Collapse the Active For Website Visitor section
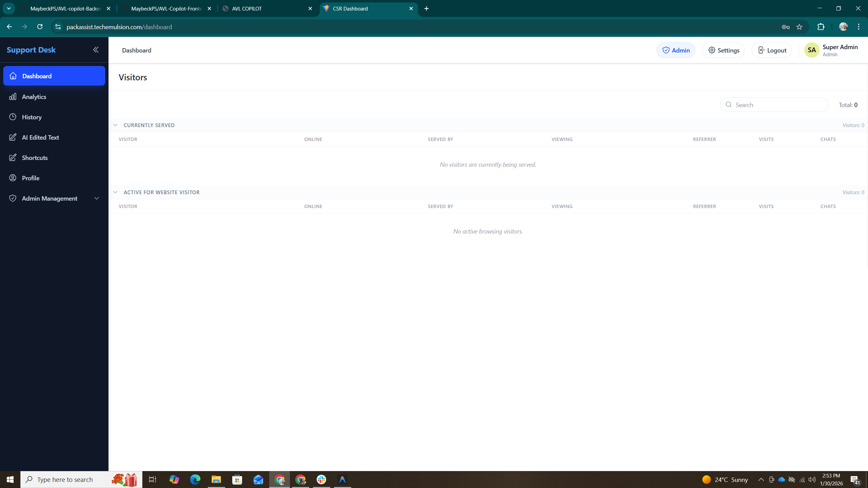Viewport: 868px width, 488px height. pos(115,192)
